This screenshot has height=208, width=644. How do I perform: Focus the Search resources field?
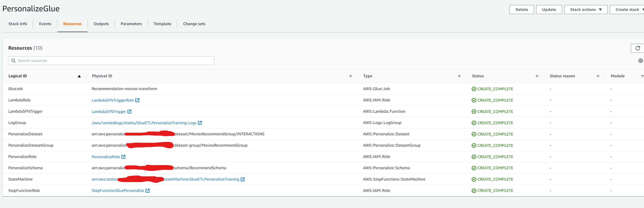[x=111, y=61]
